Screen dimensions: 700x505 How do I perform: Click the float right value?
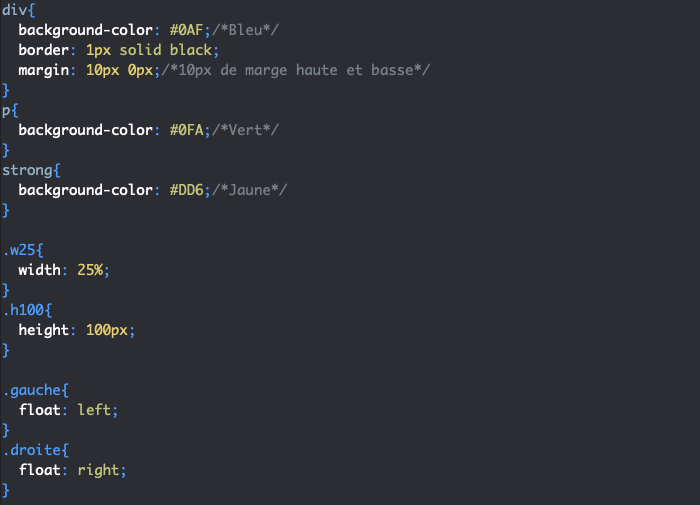point(98,470)
